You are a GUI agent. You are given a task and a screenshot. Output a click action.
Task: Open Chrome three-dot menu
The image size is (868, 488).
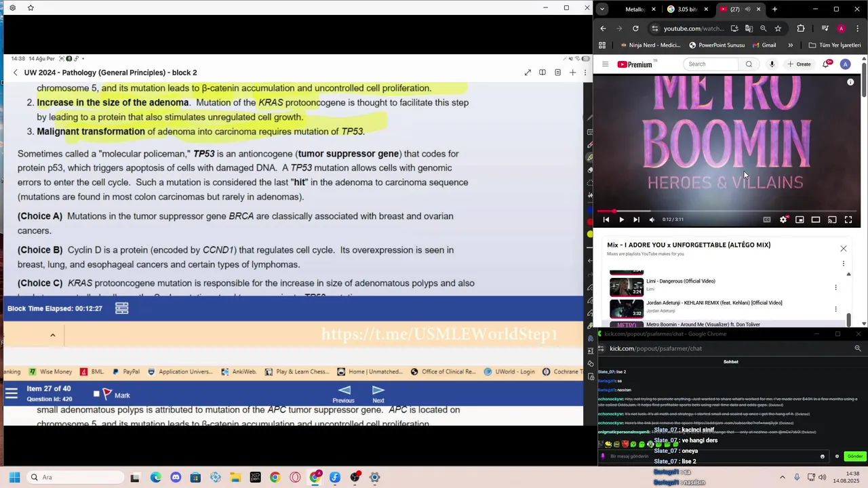click(856, 28)
